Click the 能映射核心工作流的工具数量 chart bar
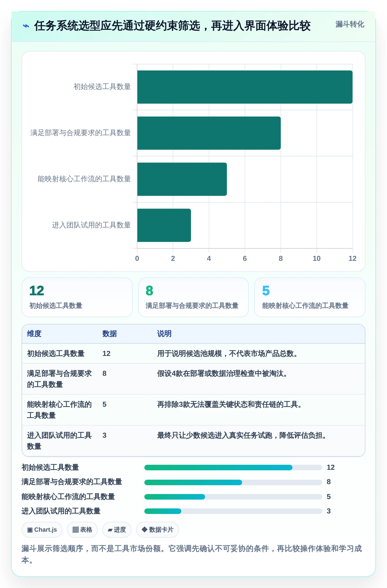 tap(182, 179)
